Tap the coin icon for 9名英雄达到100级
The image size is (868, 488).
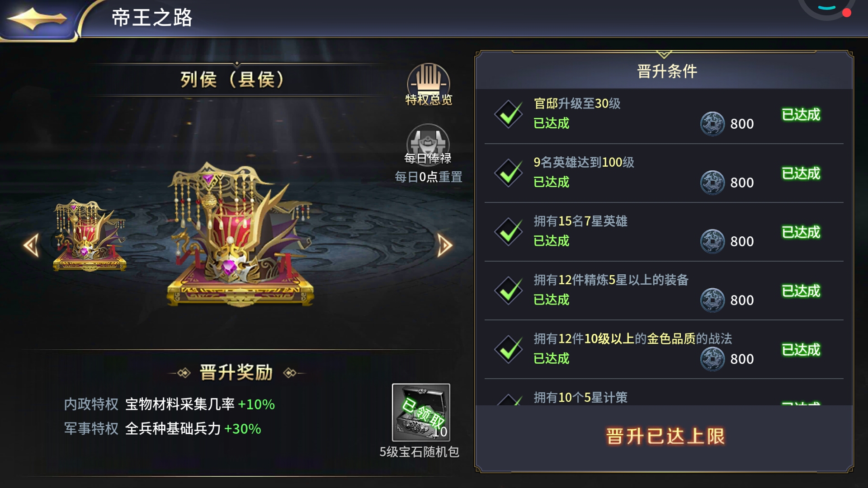click(x=712, y=183)
